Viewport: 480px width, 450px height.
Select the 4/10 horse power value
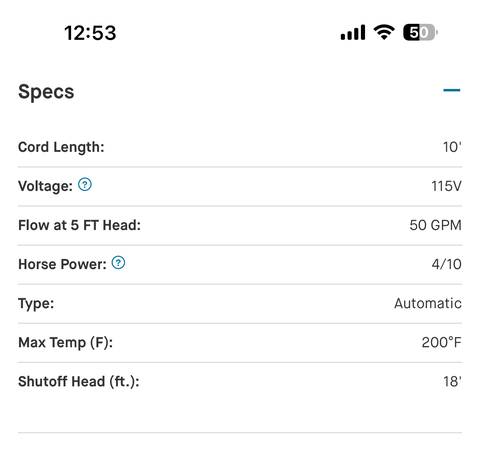click(447, 264)
